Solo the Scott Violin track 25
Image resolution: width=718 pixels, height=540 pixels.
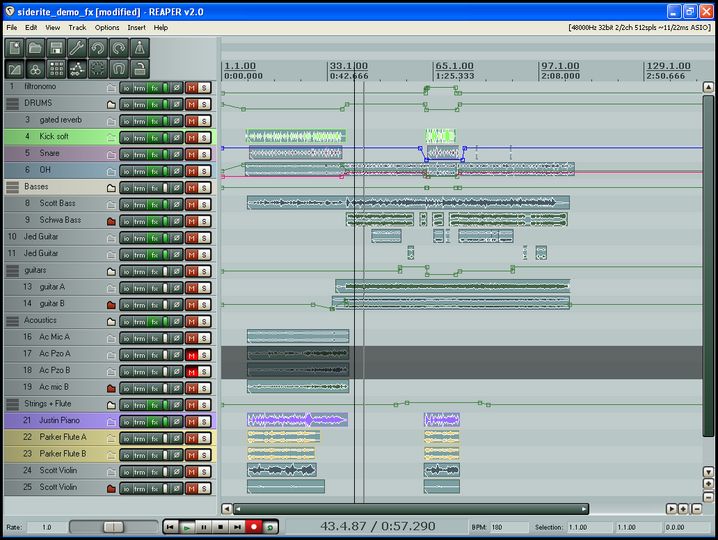click(204, 489)
